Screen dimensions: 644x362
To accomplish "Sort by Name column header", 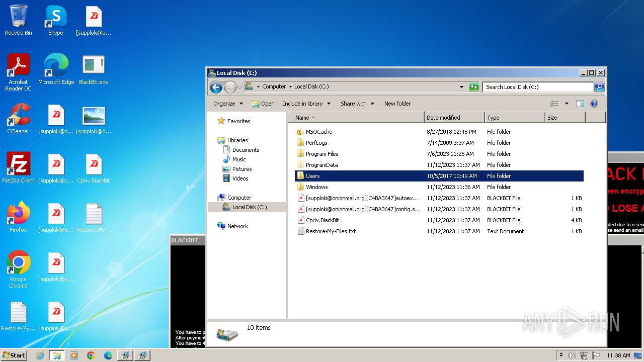I will (x=356, y=118).
